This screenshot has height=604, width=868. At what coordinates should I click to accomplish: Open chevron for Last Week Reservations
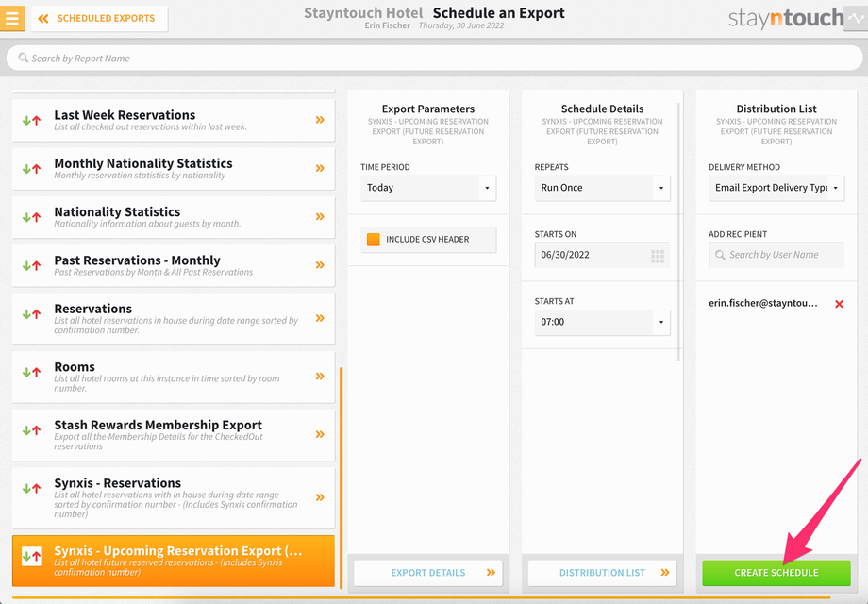(x=320, y=120)
